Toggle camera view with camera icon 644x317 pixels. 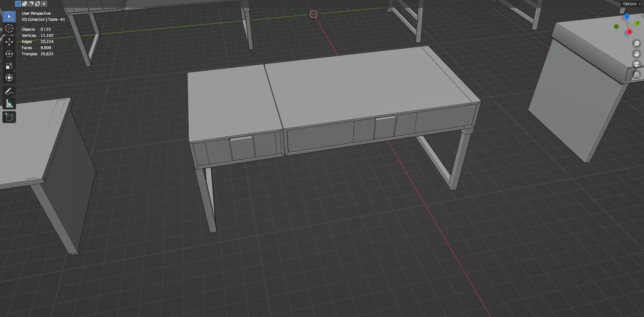pos(636,64)
